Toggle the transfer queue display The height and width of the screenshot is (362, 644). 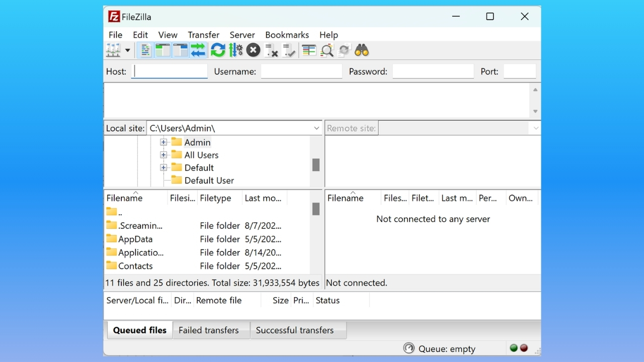pos(198,50)
